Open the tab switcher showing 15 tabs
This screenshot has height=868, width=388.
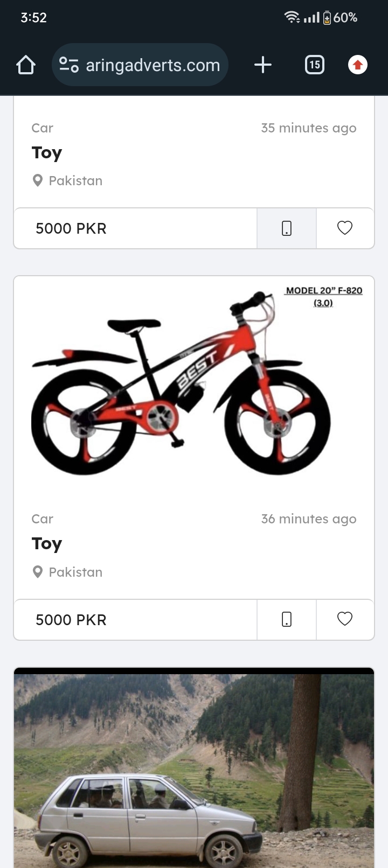tap(315, 65)
